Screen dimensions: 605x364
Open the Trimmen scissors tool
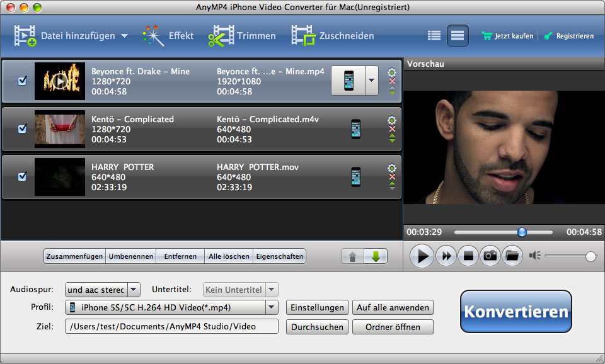point(221,35)
